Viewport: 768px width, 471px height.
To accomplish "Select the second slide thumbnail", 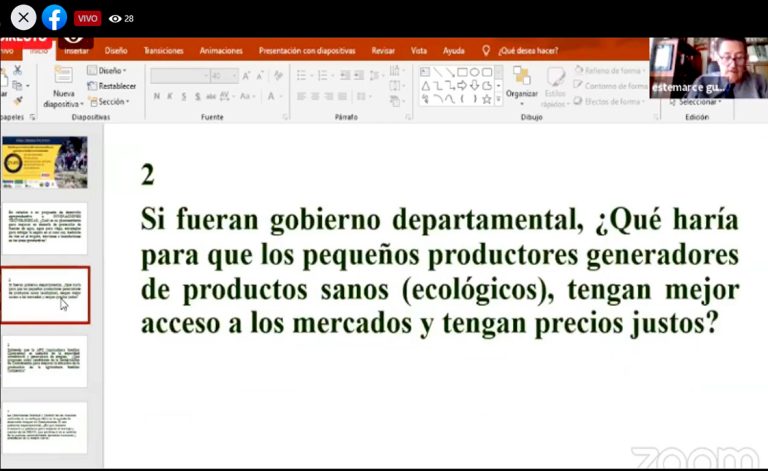I will pyautogui.click(x=45, y=228).
